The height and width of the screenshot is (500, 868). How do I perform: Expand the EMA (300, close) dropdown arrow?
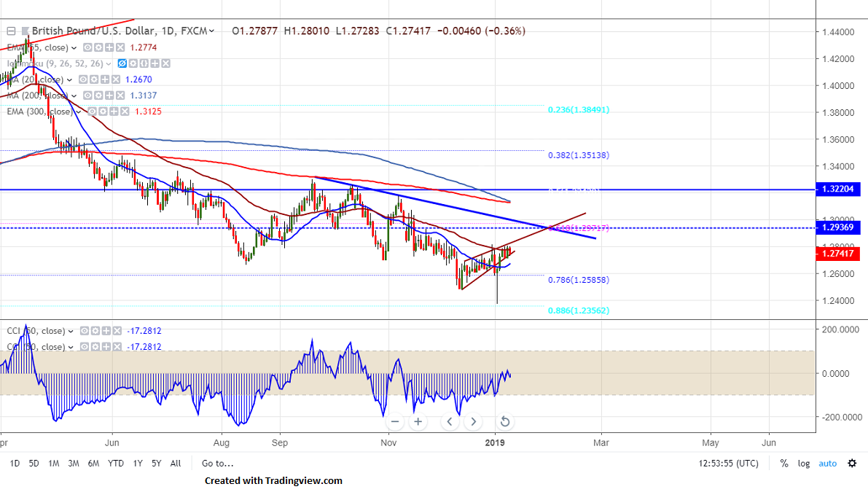[77, 112]
